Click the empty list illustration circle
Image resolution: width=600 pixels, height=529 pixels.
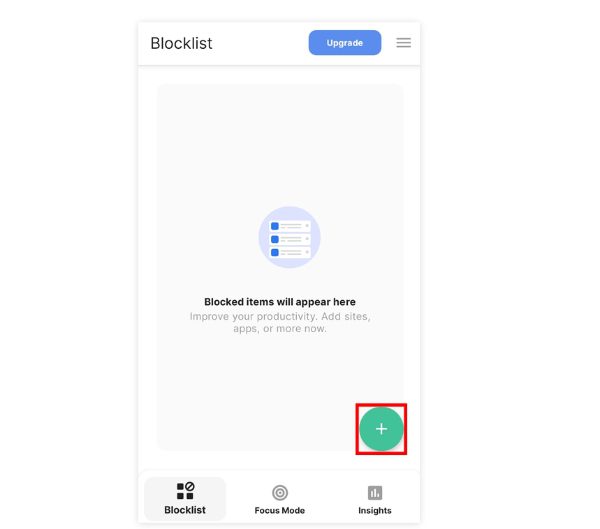(x=289, y=237)
